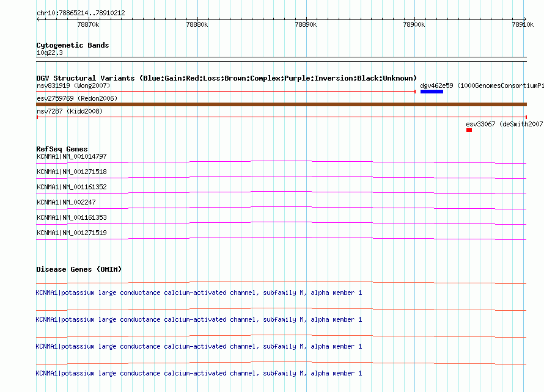Select the 78900k ruler position label
Image resolution: width=544 pixels, height=392 pixels.
414,24
